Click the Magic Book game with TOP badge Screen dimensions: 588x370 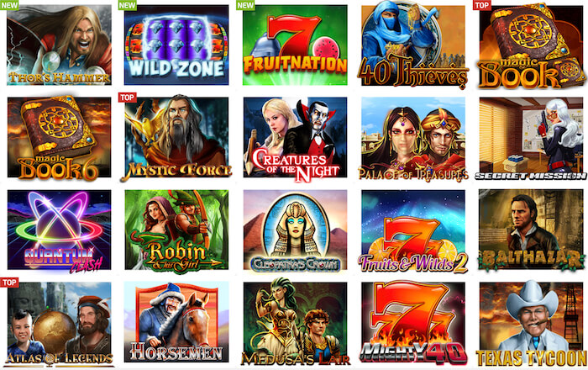click(x=531, y=45)
